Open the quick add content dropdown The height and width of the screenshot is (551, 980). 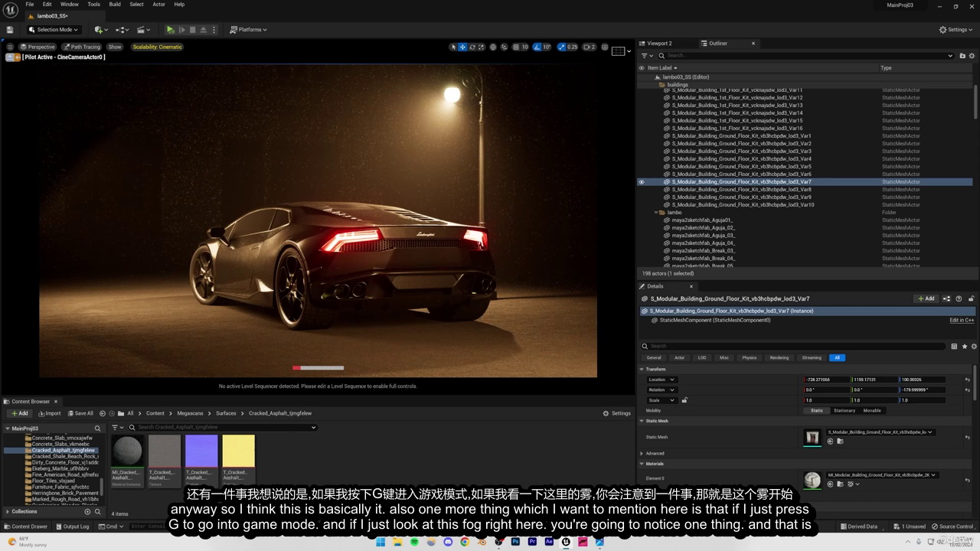pyautogui.click(x=100, y=30)
